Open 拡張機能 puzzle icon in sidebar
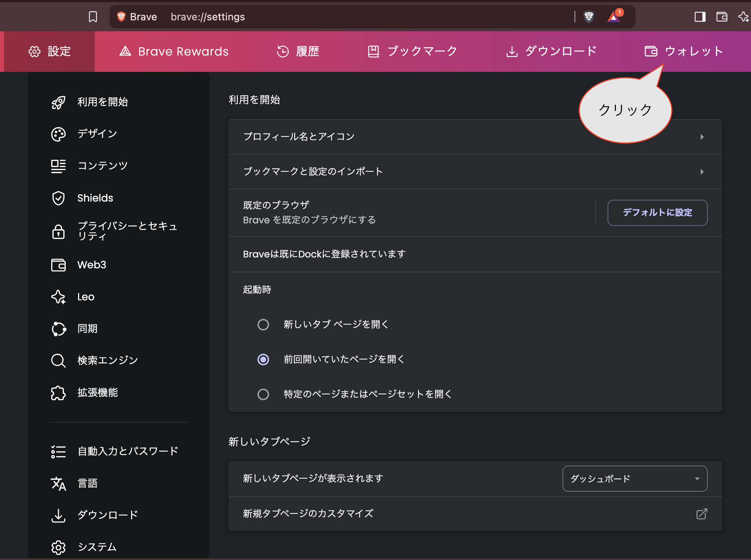The width and height of the screenshot is (751, 560). (58, 393)
